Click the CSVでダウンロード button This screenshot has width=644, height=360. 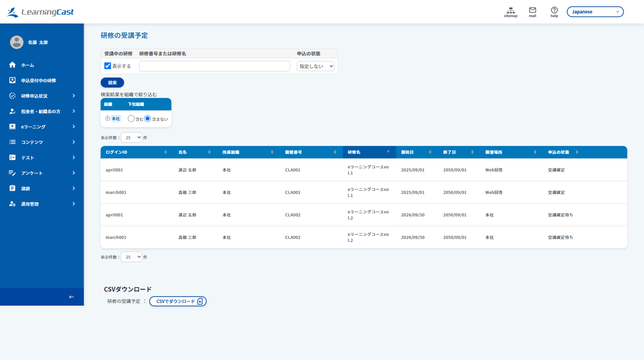pos(178,301)
